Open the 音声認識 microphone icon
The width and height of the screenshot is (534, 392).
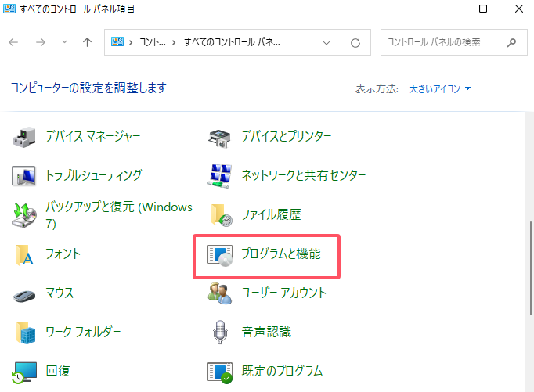click(x=220, y=333)
